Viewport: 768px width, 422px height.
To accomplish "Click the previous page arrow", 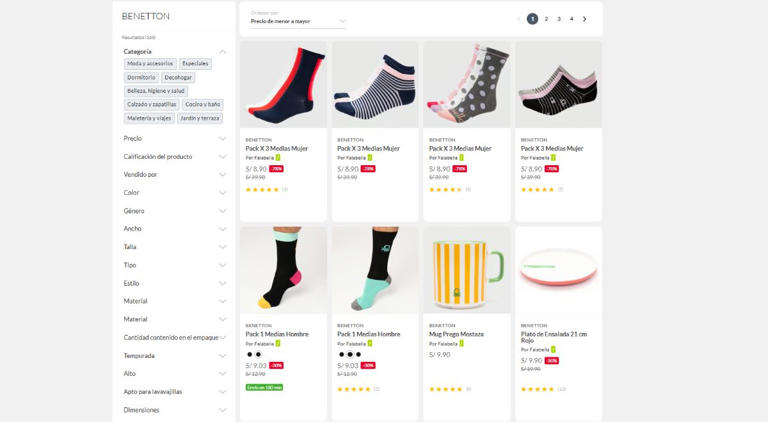I will [x=518, y=19].
